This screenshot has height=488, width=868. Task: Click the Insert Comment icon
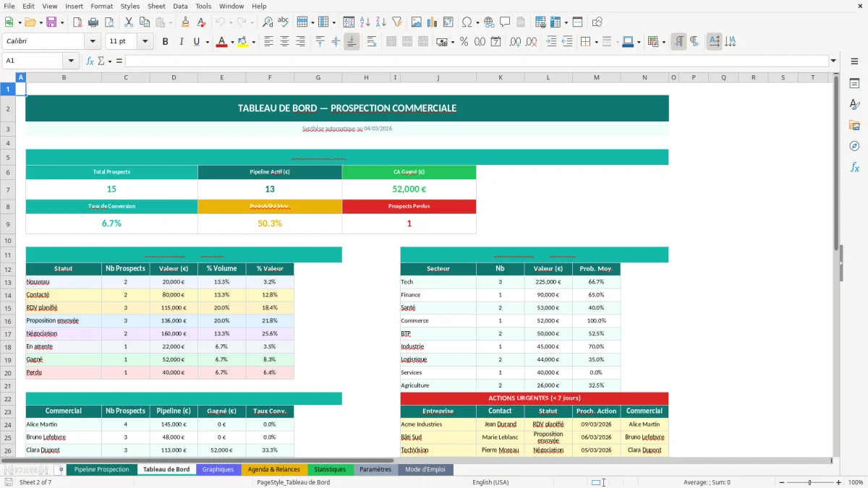[505, 22]
